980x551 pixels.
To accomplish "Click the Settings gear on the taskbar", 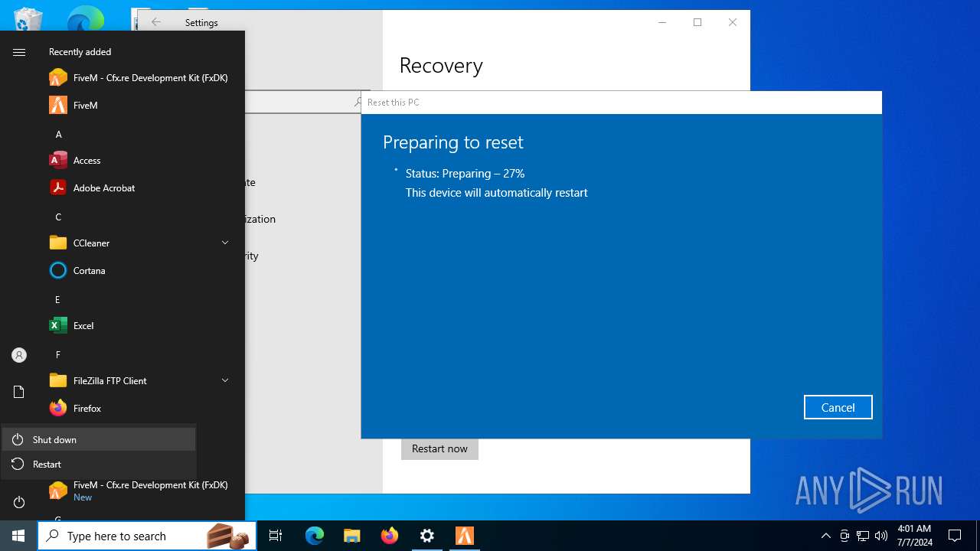I will (x=427, y=536).
